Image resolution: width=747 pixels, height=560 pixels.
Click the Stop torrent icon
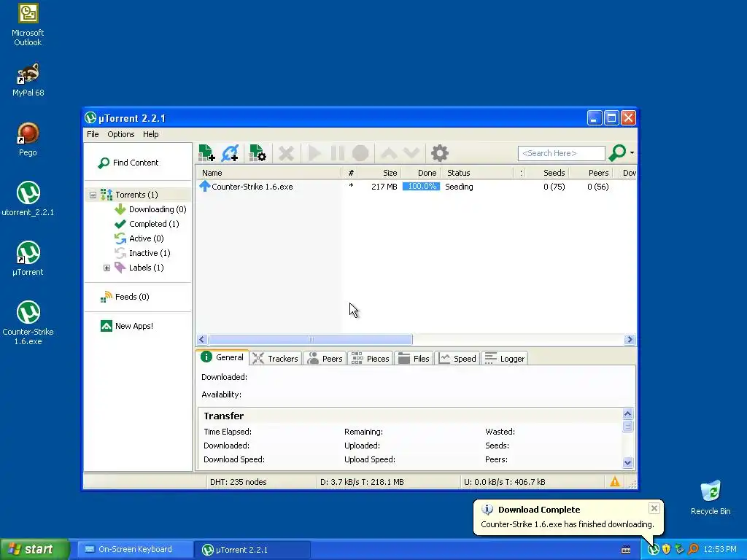[360, 153]
